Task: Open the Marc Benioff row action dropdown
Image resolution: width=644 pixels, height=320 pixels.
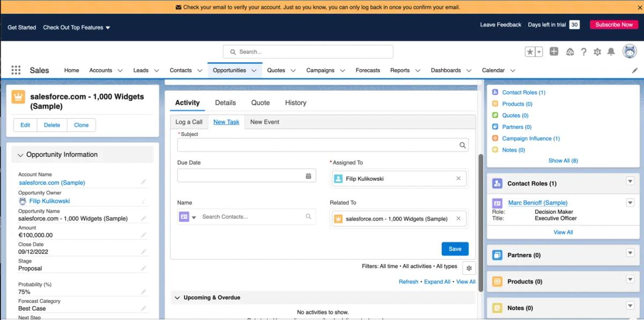Action: tap(630, 202)
